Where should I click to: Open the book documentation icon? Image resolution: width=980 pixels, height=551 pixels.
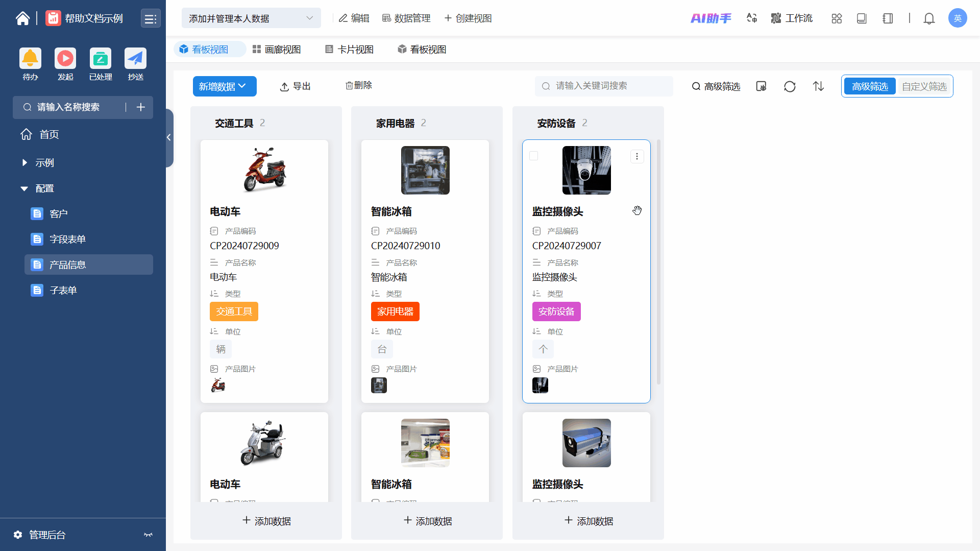tap(862, 18)
